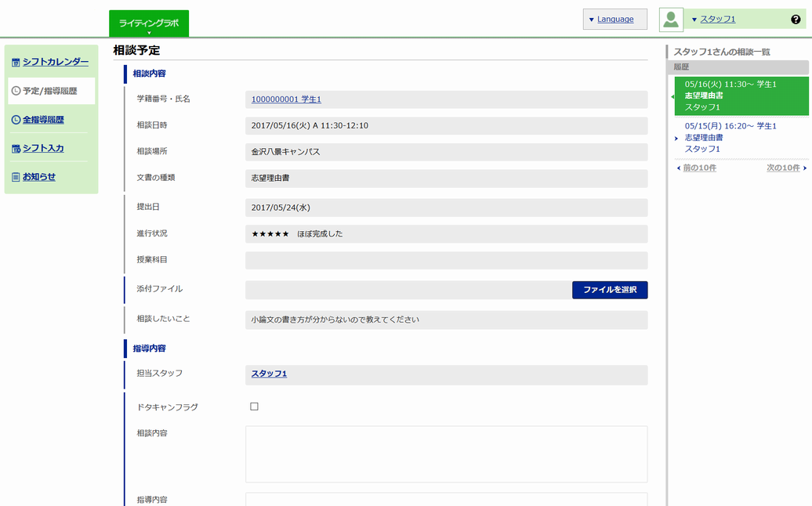This screenshot has width=812, height=506.
Task: Go to 次の10件 in consultation list
Action: (x=785, y=168)
